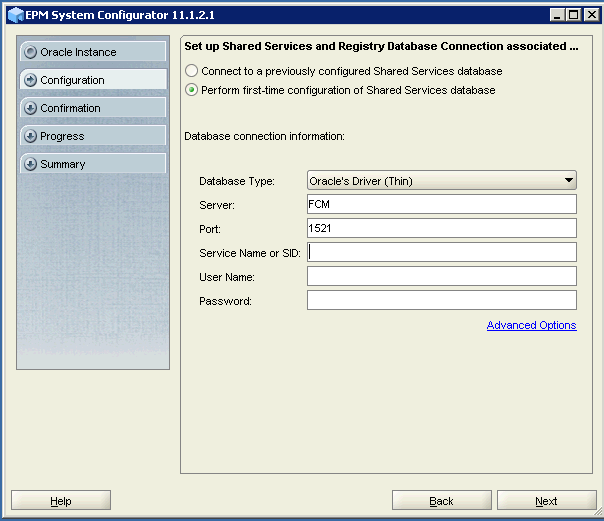Screen dimensions: 604x521
Task: Maximize the configurator window
Action: tap(574, 15)
